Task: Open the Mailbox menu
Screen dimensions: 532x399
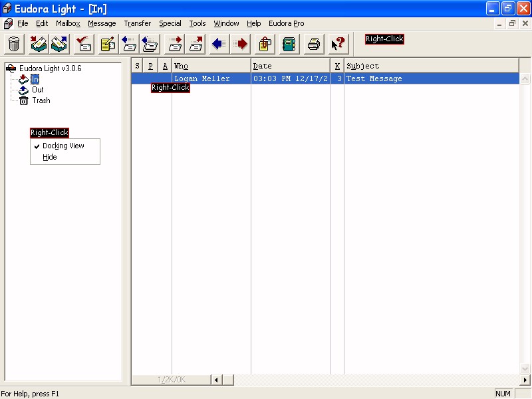Action: click(68, 23)
